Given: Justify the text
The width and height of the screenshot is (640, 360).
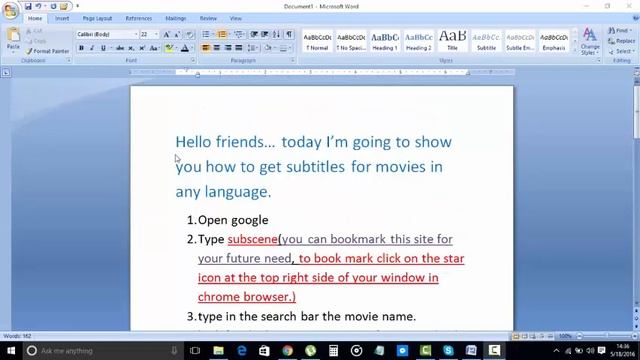Looking at the screenshot, I should coord(239,48).
